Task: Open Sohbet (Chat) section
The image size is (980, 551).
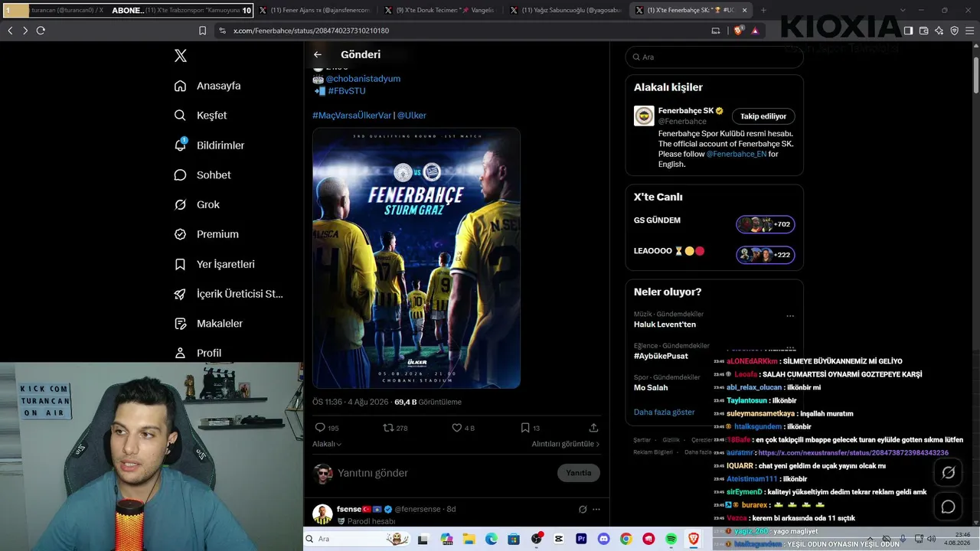Action: [x=202, y=175]
